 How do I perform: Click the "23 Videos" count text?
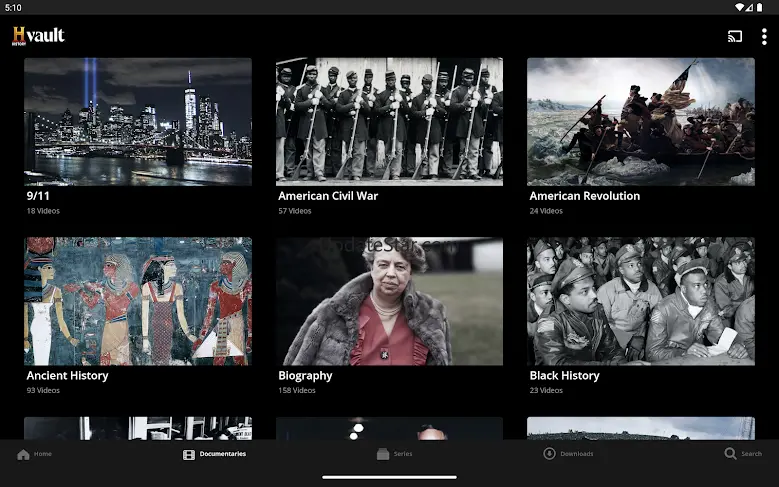546,390
